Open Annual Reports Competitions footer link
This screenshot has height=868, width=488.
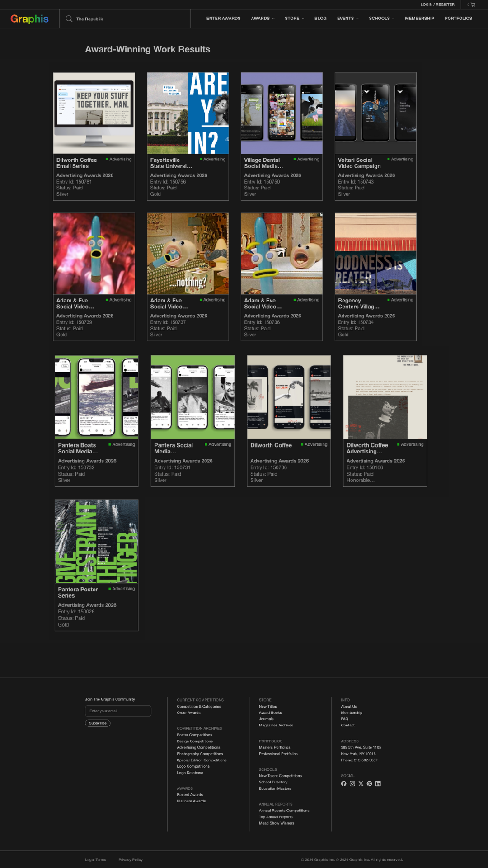click(x=284, y=811)
